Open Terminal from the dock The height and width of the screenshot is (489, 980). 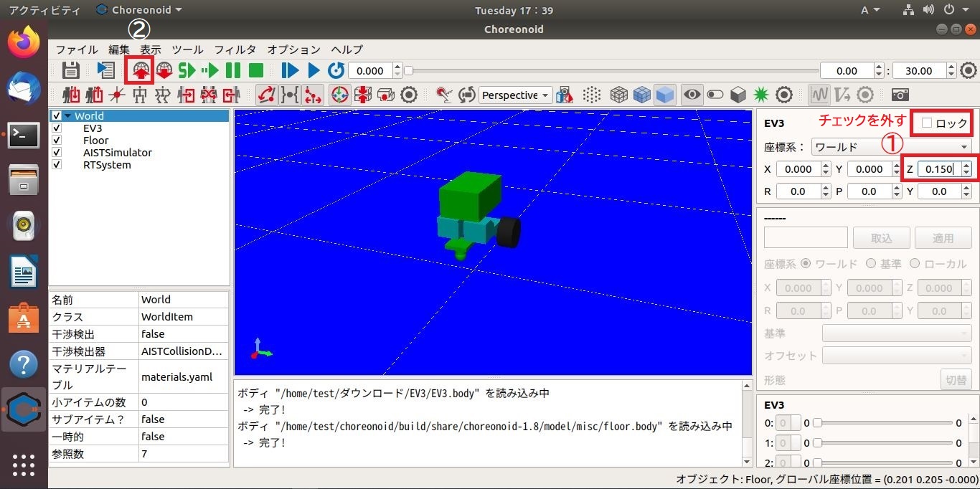coord(24,136)
